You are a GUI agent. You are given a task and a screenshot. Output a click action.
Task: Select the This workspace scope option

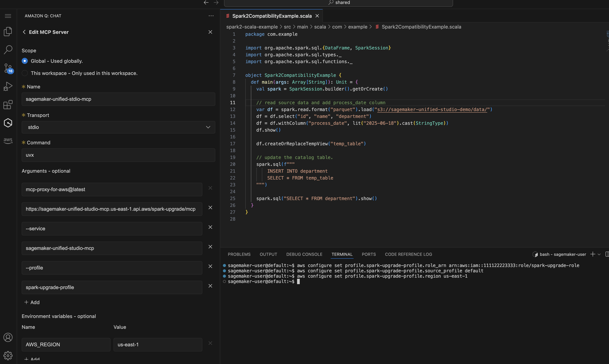point(25,73)
